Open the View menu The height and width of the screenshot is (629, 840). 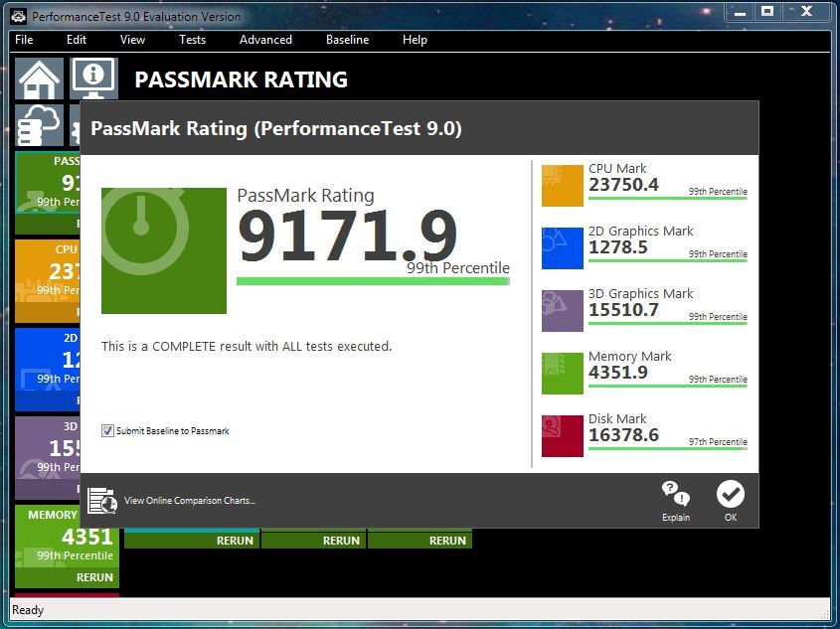pyautogui.click(x=132, y=40)
